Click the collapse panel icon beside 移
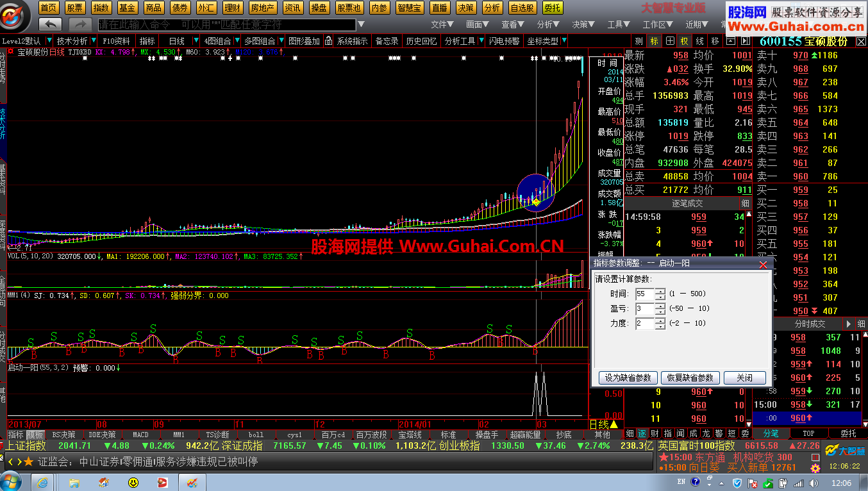The image size is (868, 491). click(730, 41)
